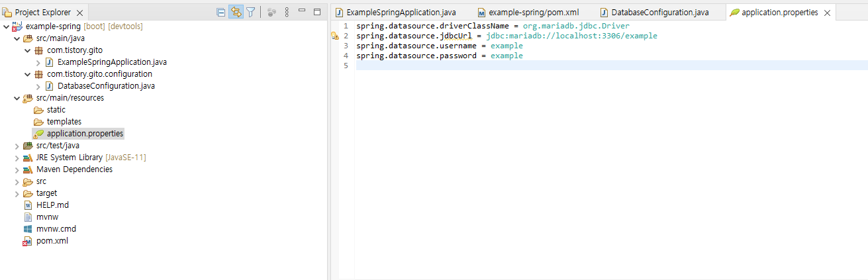Expand the src folder node

point(17,181)
